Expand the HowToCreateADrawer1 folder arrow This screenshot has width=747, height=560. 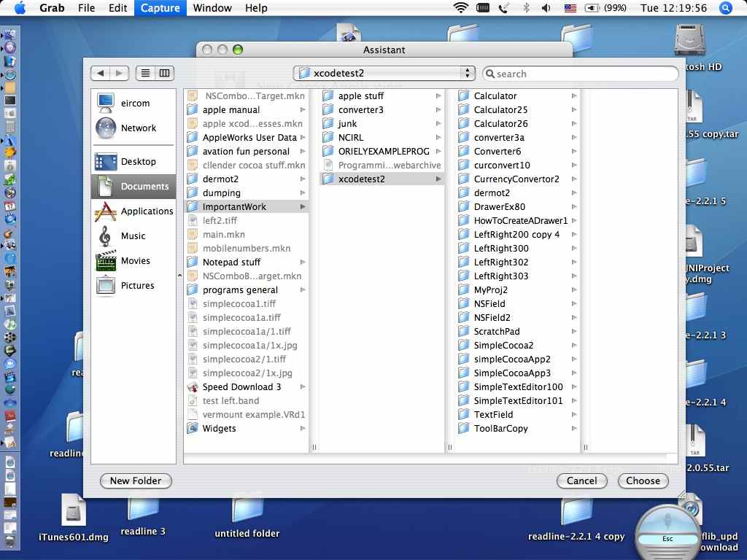(x=574, y=220)
